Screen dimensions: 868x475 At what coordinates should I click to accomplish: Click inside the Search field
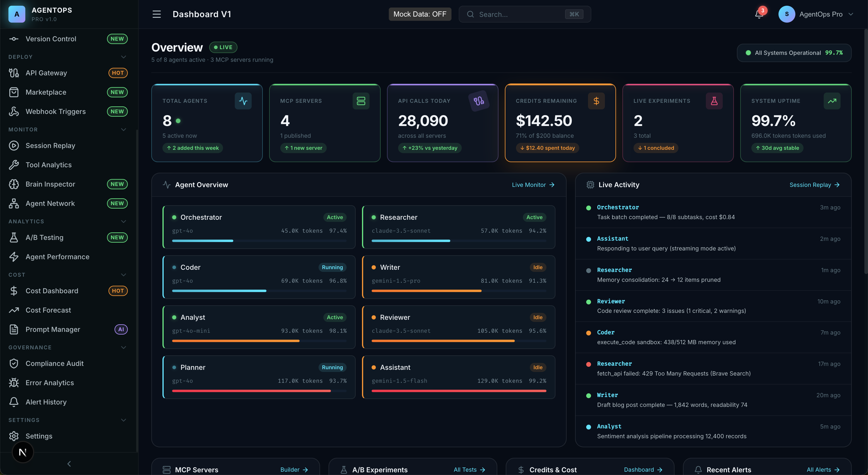pos(524,14)
